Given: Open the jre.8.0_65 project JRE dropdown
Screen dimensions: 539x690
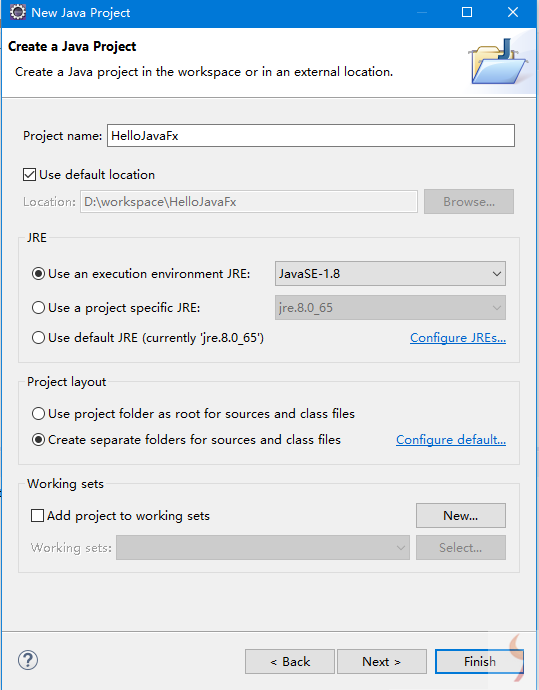Looking at the screenshot, I should pyautogui.click(x=390, y=308).
